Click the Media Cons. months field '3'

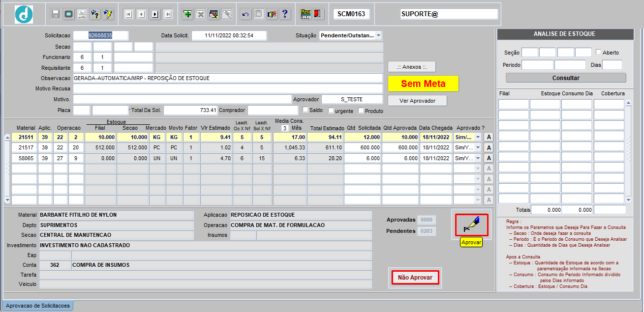point(285,128)
